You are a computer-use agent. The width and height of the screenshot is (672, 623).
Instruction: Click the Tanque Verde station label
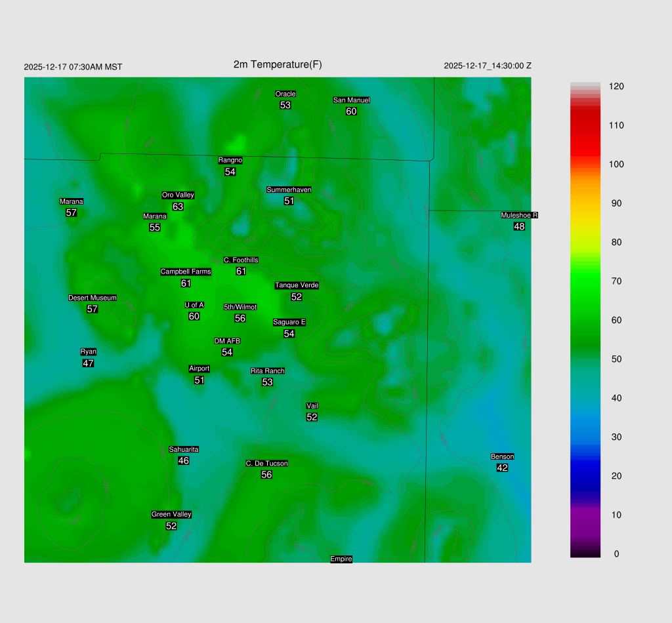point(297,285)
